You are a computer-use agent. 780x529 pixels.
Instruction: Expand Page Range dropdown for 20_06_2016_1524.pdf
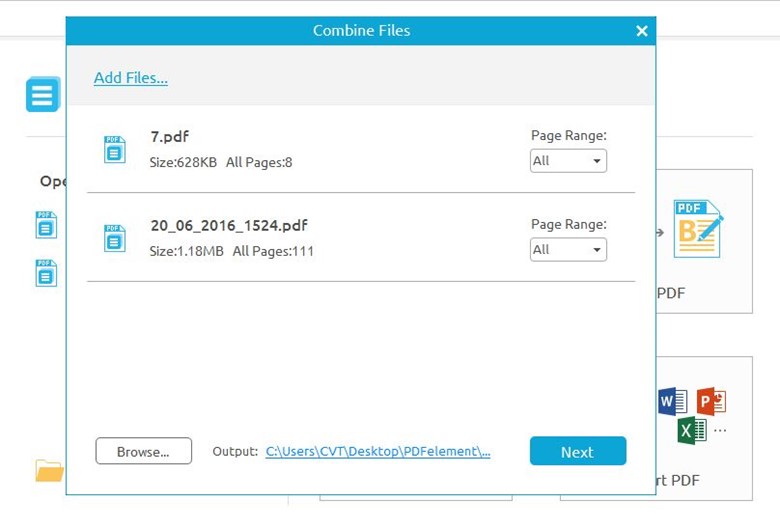pos(568,250)
